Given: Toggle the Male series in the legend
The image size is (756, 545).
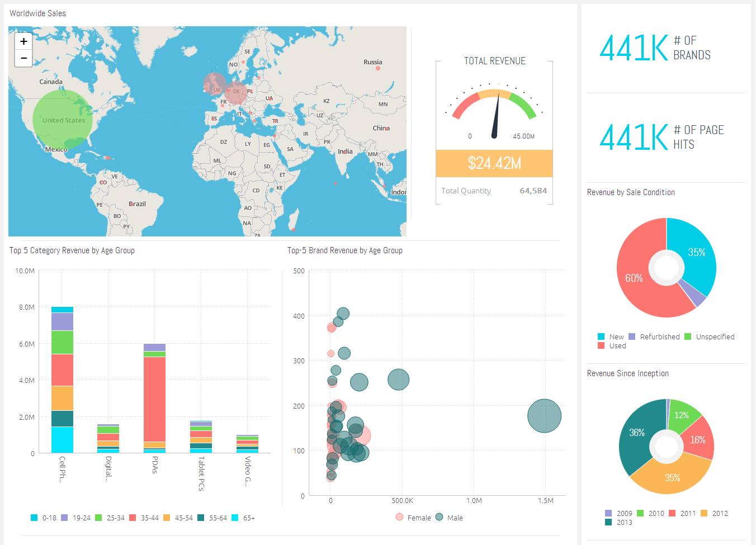Looking at the screenshot, I should pyautogui.click(x=447, y=517).
